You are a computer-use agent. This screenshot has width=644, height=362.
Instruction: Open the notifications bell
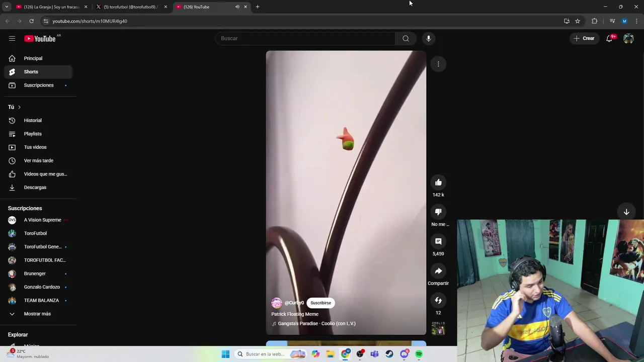click(x=609, y=38)
